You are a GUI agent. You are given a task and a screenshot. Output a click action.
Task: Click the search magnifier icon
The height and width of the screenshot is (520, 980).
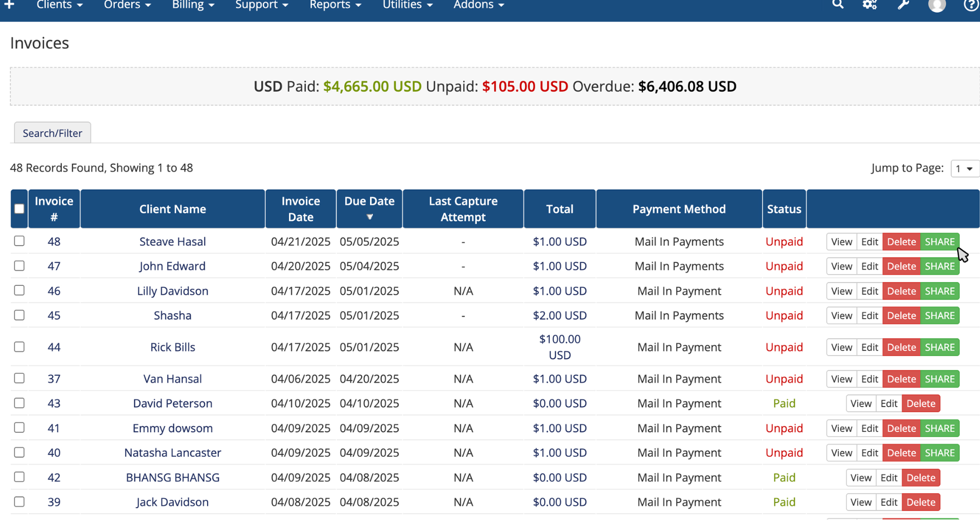(x=838, y=5)
